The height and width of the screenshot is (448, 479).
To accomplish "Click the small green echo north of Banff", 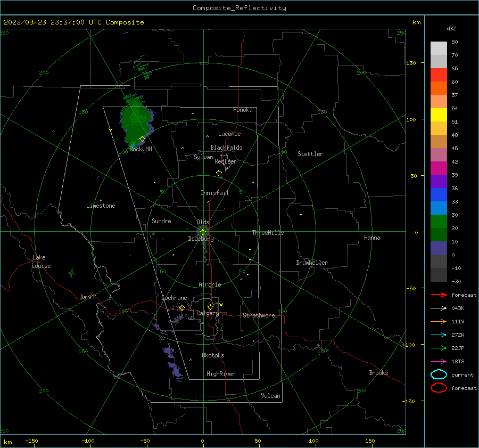I will pos(72,272).
